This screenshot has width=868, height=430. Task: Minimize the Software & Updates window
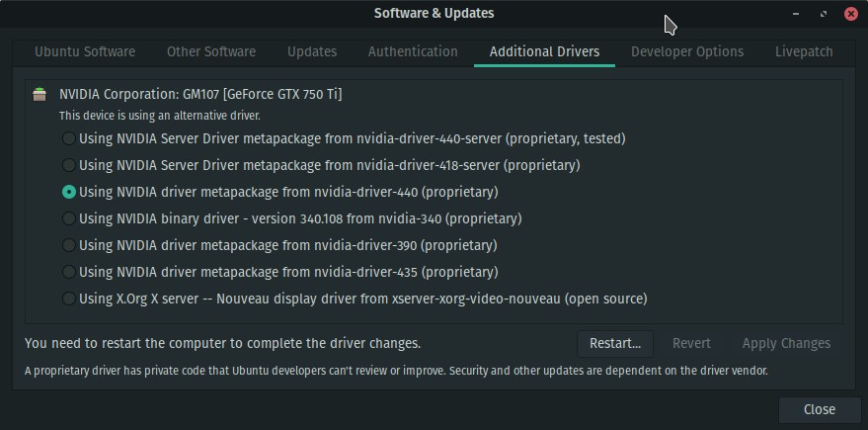click(796, 13)
